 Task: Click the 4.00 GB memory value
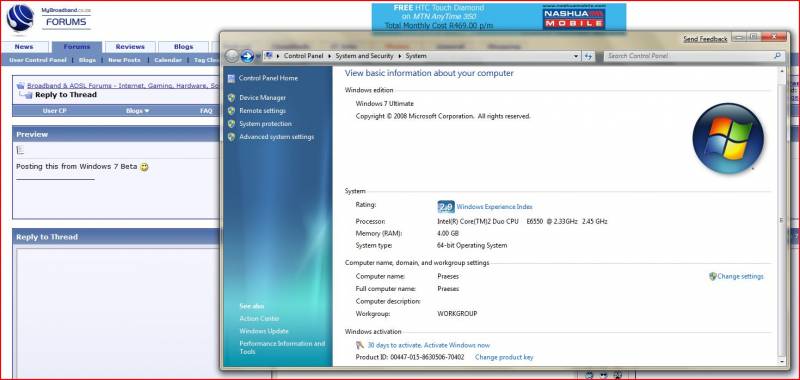[448, 233]
